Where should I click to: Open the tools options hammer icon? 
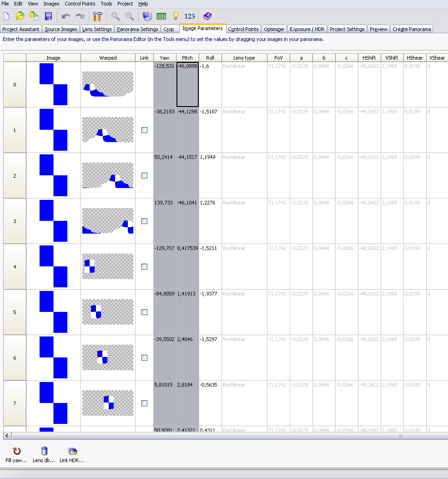tap(97, 16)
